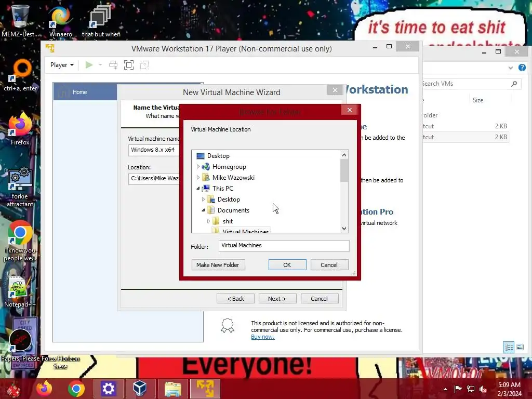Select the shit folder
Viewport: 532px width, 399px height.
click(x=228, y=221)
